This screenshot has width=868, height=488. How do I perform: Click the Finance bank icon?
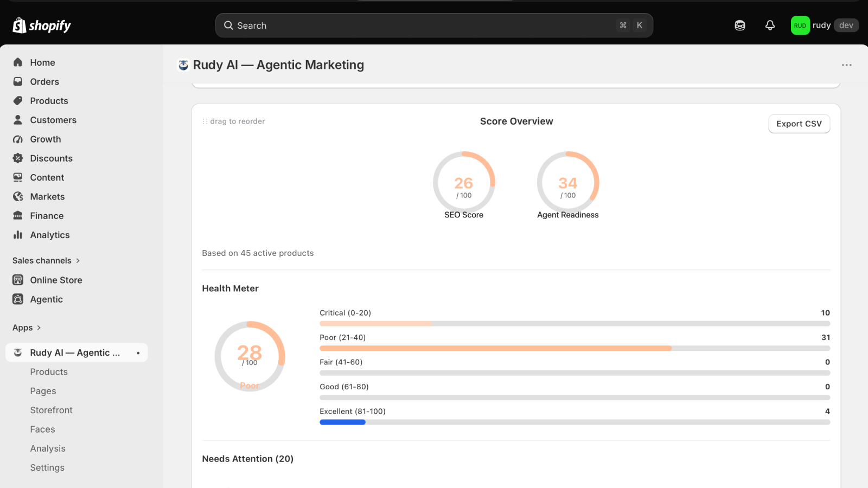click(x=18, y=216)
